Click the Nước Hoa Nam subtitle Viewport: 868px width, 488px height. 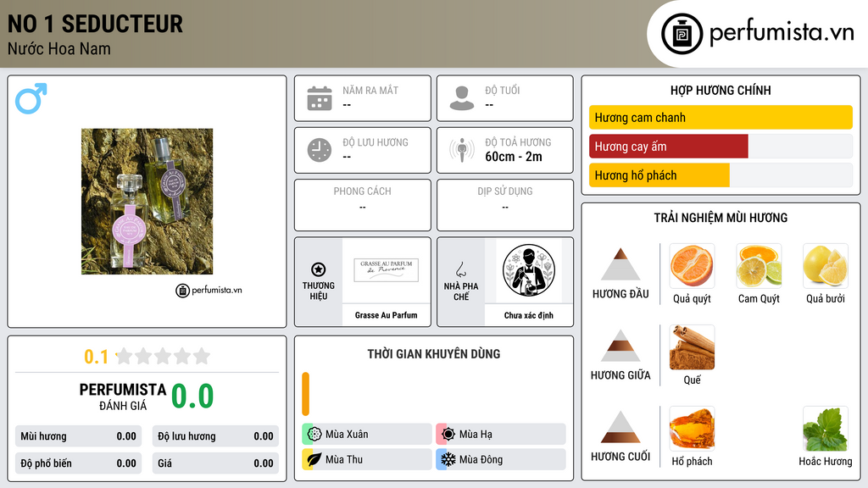(59, 49)
